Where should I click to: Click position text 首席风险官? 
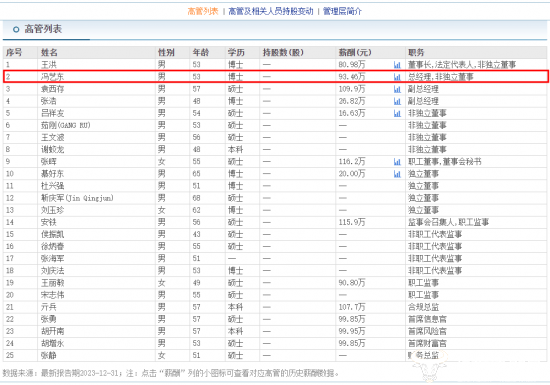[x=427, y=331]
